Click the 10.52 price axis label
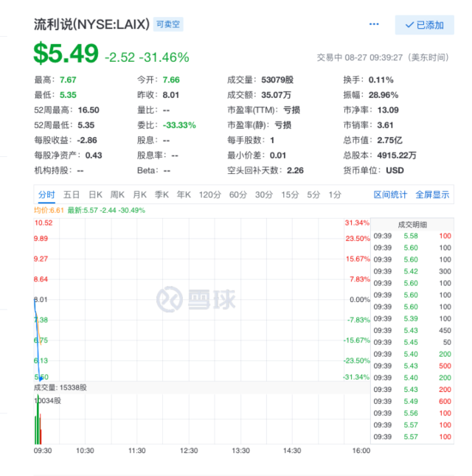Image resolution: width=472 pixels, height=476 pixels. [x=44, y=223]
